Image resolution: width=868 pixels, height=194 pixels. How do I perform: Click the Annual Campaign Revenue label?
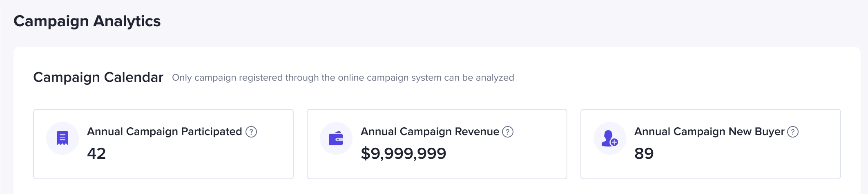pos(430,131)
